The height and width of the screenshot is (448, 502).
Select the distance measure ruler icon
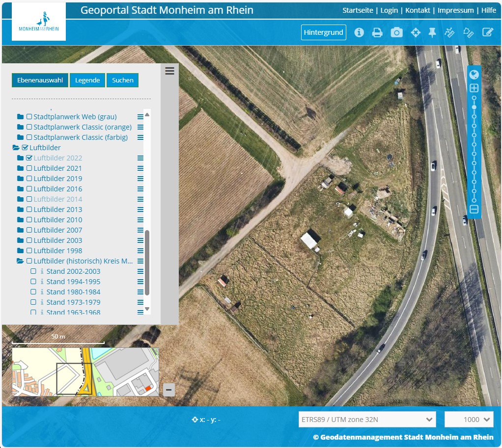point(449,32)
